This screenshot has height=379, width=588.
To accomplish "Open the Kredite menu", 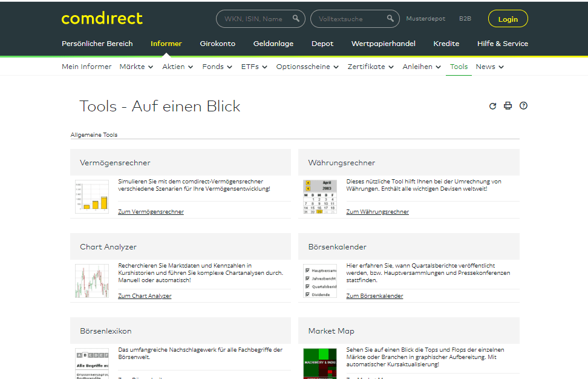I will pos(446,44).
